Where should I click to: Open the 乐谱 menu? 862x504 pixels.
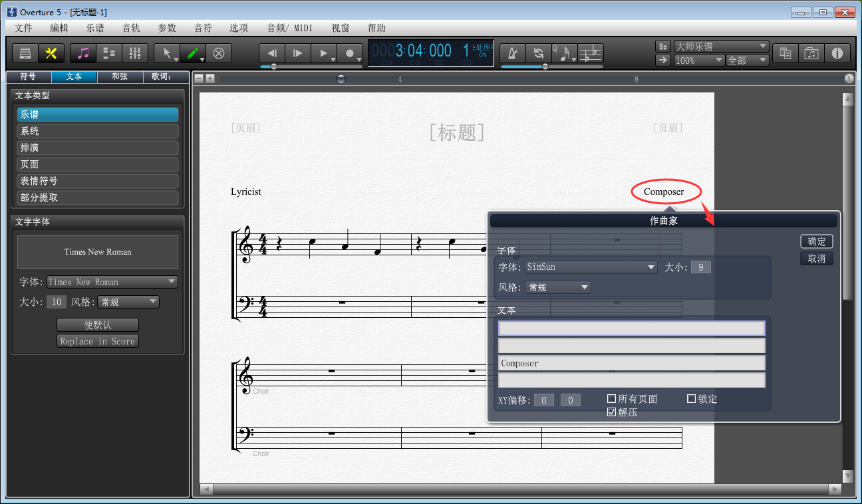pyautogui.click(x=95, y=28)
